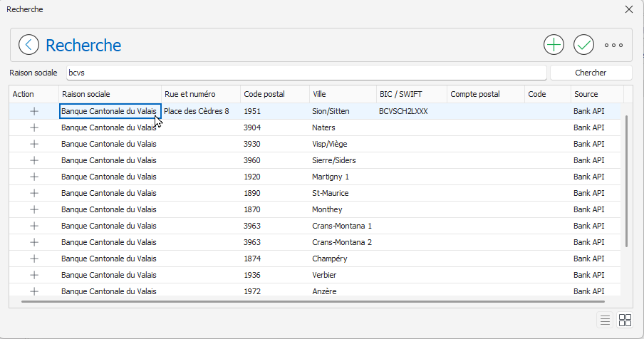Select the Sion/Sitten city cell

pos(343,111)
